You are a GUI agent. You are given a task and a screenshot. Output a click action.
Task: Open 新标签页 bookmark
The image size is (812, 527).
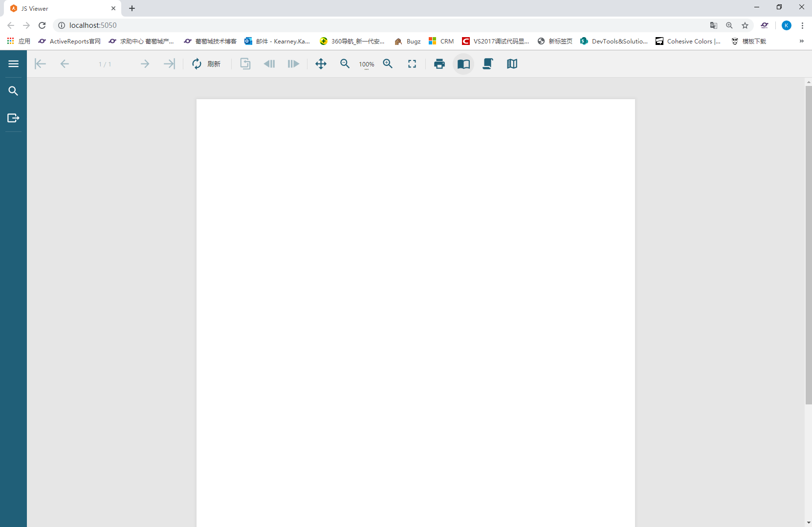point(555,41)
